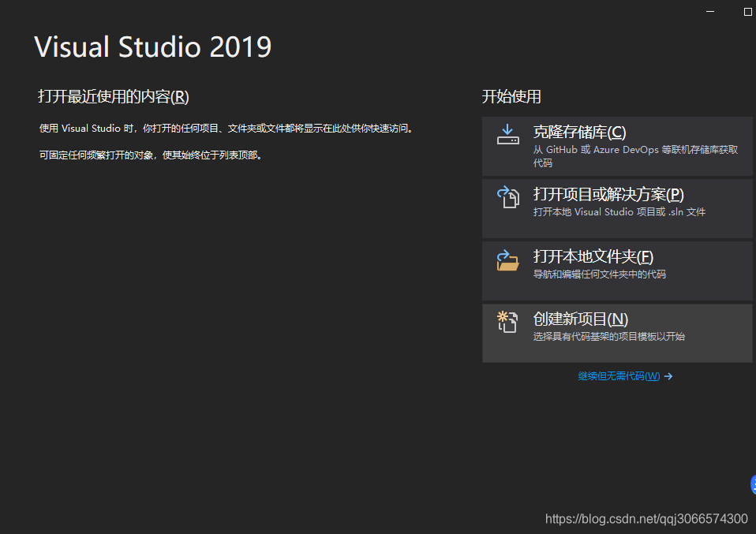
Task: Click the 开始使用 heading
Action: [511, 96]
